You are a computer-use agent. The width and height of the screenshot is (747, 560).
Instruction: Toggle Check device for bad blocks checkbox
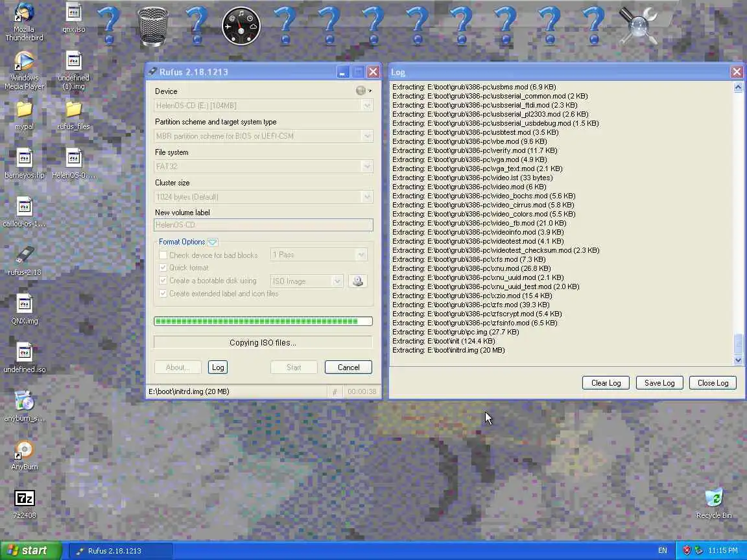coord(163,255)
